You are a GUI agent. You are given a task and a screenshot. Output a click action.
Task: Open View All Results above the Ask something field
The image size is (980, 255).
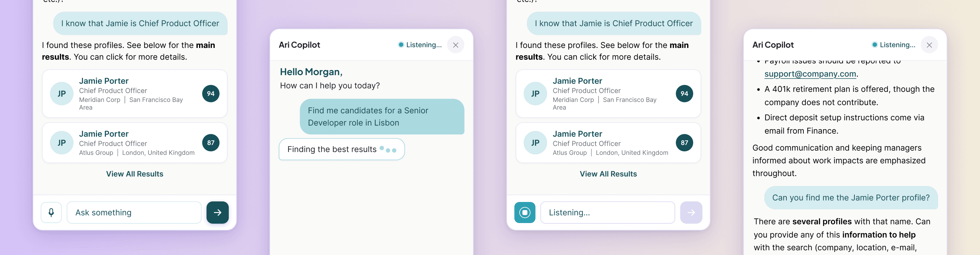pos(135,174)
